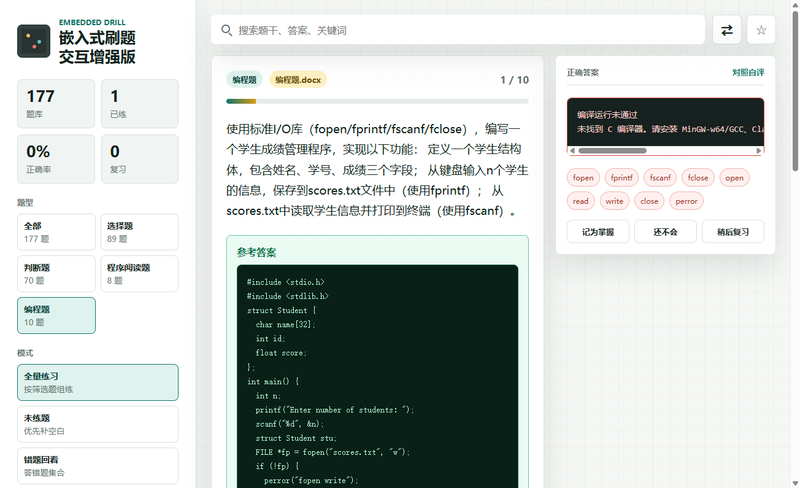Click the Embedded Drill app logo icon
The image size is (800, 488).
pos(34,41)
